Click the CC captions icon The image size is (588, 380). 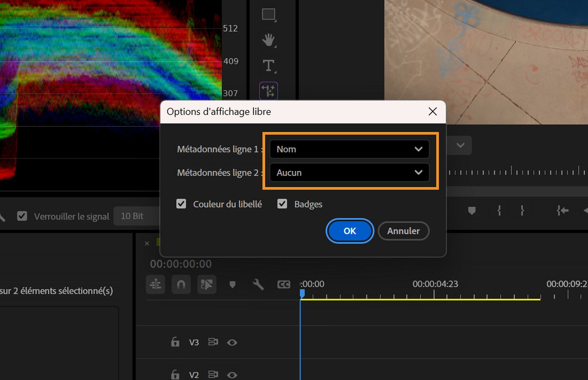click(x=284, y=284)
